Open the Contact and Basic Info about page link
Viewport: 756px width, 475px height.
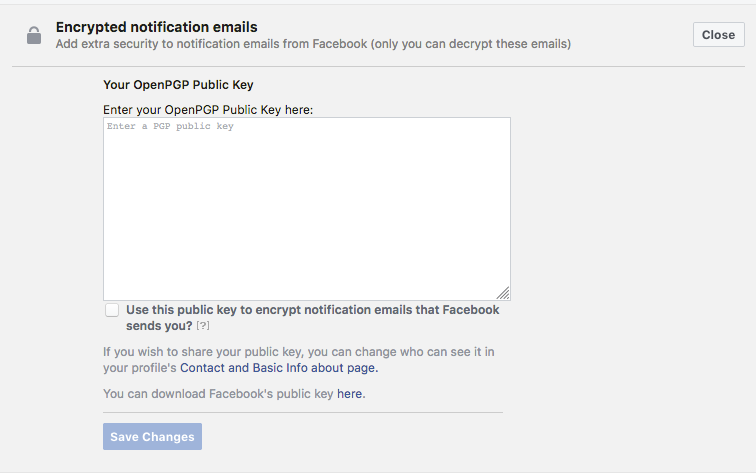[279, 368]
